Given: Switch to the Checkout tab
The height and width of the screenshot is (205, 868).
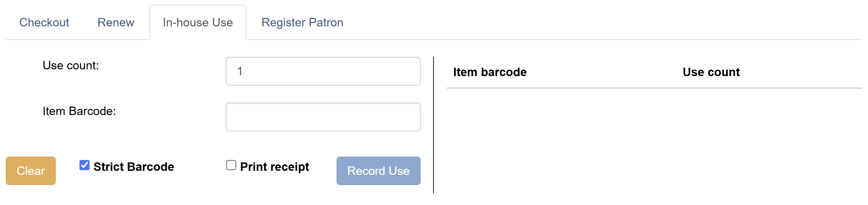Looking at the screenshot, I should pyautogui.click(x=44, y=22).
